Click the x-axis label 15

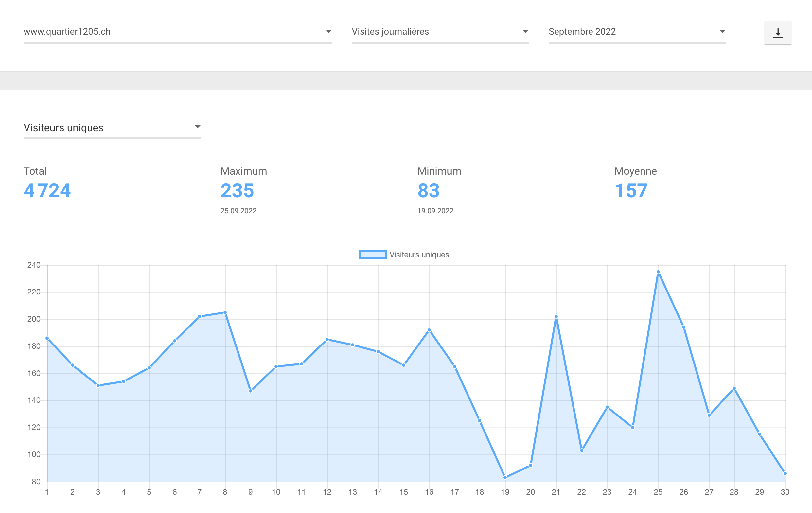click(x=404, y=492)
